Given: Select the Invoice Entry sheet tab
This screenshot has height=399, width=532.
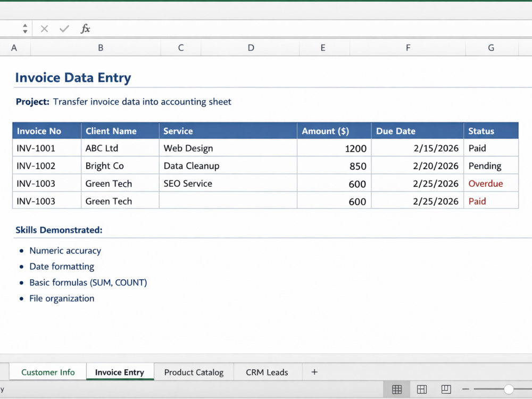Looking at the screenshot, I should pyautogui.click(x=120, y=372).
